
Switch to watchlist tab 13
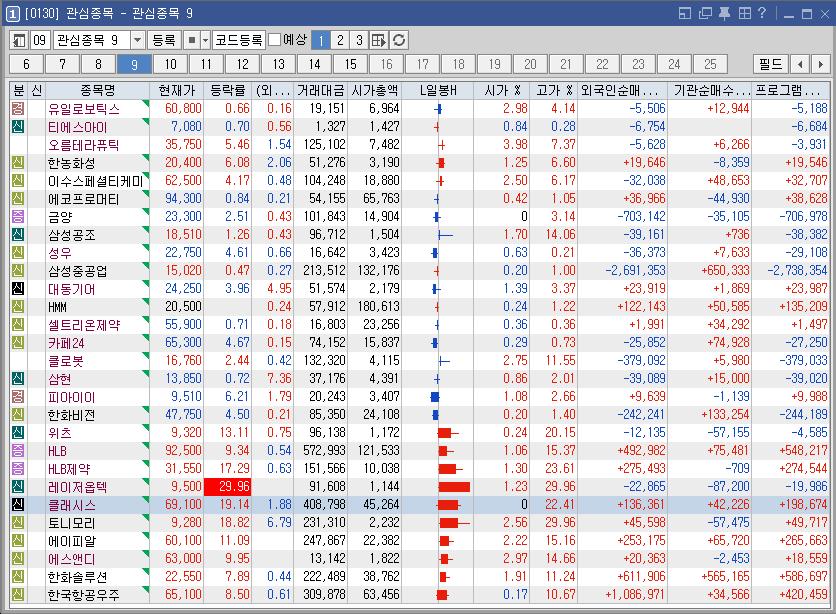click(279, 64)
